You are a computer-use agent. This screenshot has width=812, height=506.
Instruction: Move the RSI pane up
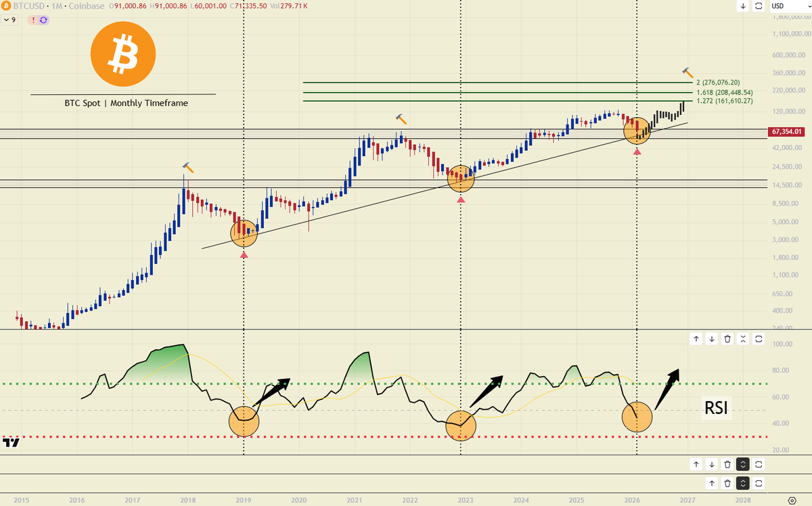[696, 339]
